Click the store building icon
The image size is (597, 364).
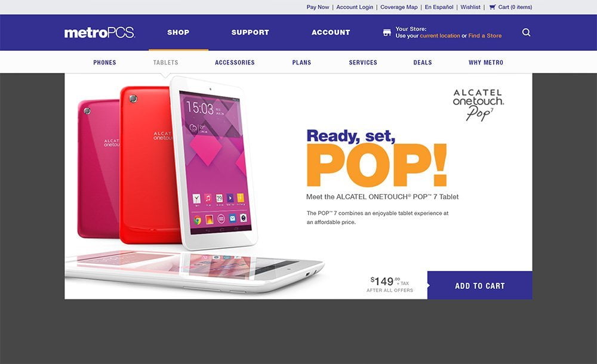point(387,32)
